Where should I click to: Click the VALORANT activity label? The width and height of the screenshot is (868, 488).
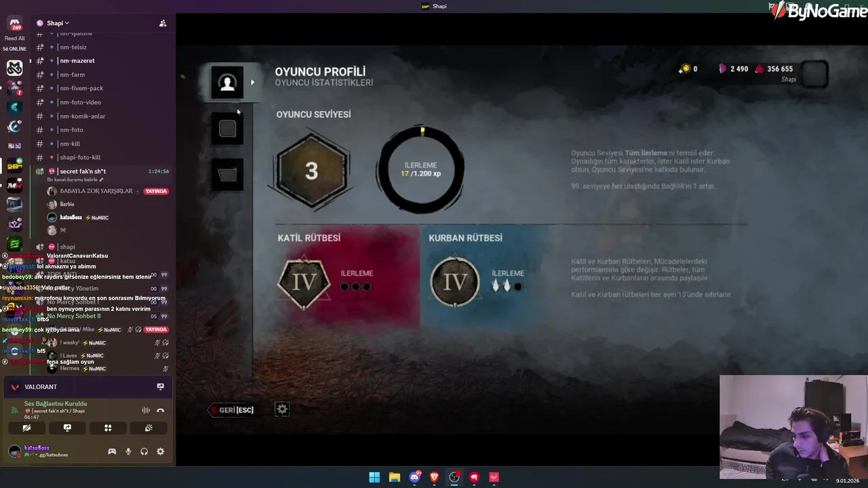point(41,387)
